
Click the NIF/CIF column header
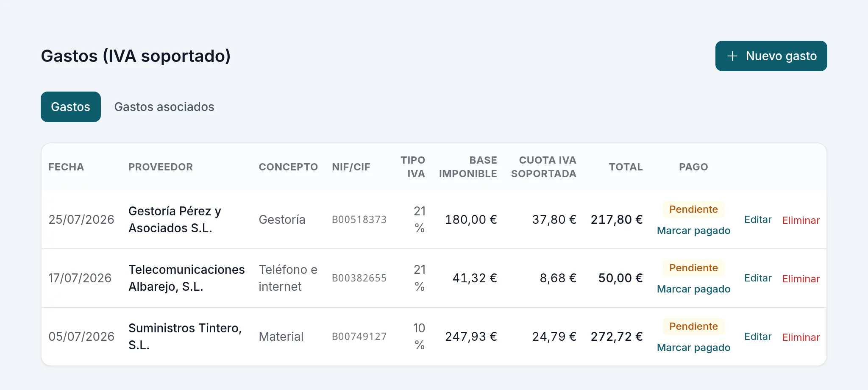[351, 167]
